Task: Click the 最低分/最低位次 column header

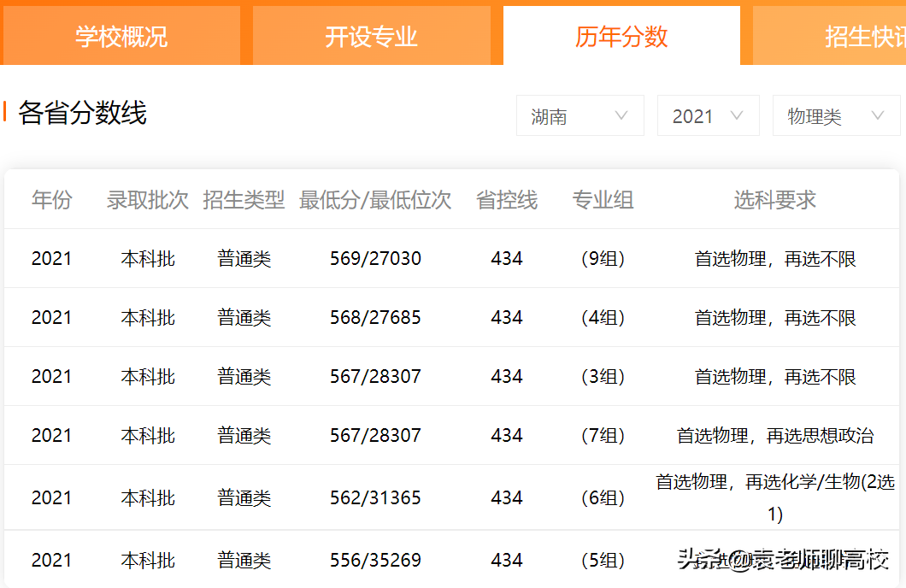Action: click(x=374, y=199)
